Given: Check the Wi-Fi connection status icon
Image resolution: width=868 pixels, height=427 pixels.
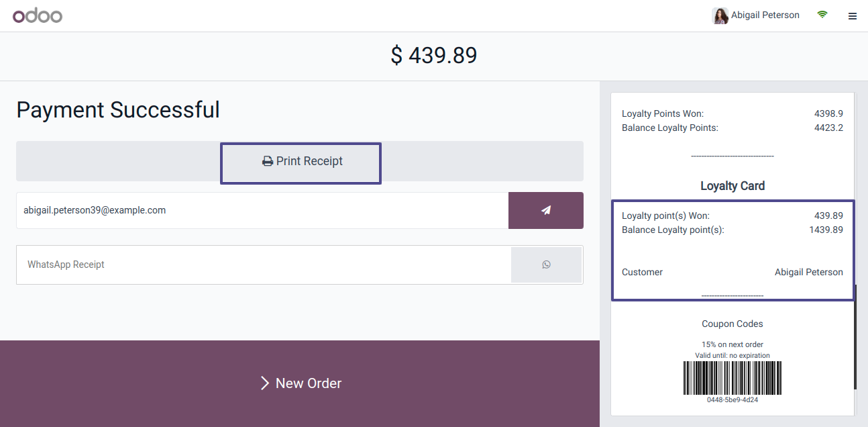Looking at the screenshot, I should pyautogui.click(x=822, y=15).
